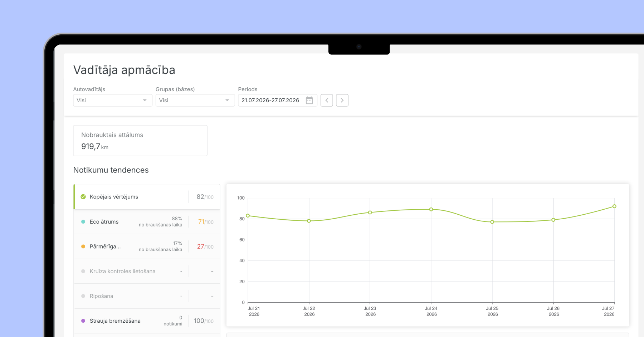Click the Jūl 27 chart data point
Image resolution: width=644 pixels, height=337 pixels.
614,206
